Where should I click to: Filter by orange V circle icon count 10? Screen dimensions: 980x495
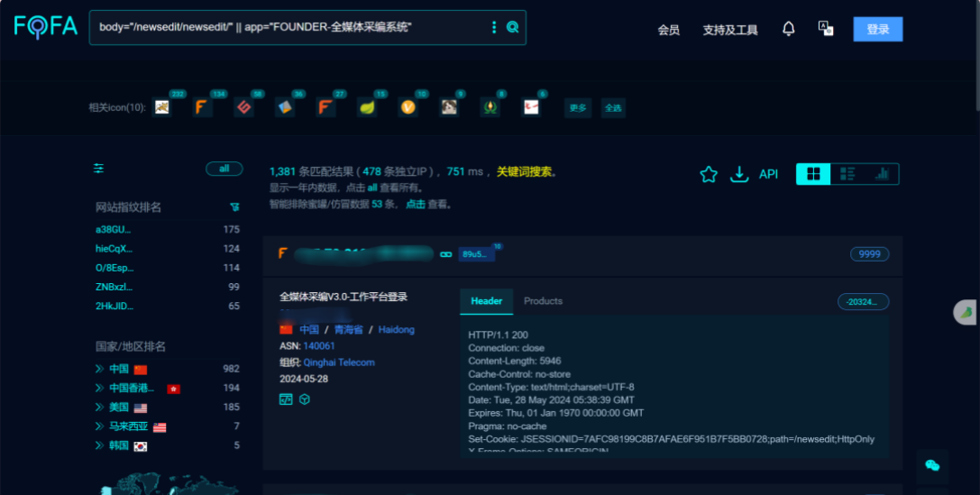[x=408, y=107]
